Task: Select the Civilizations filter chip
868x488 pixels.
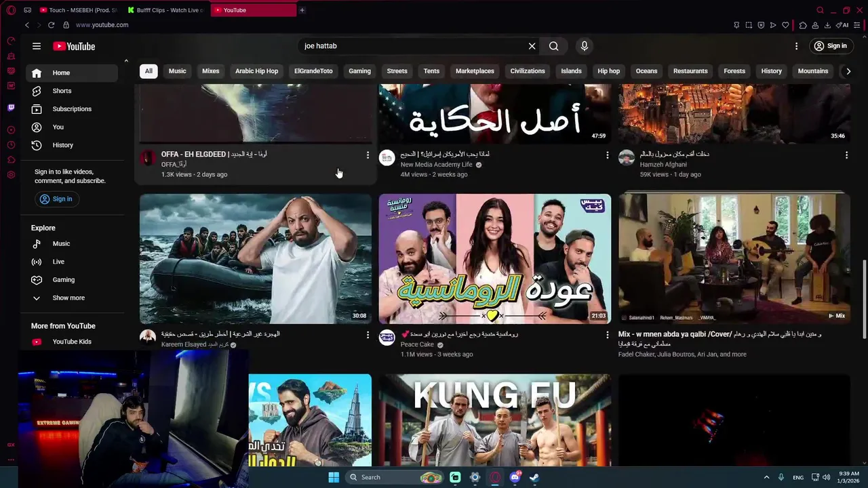Action: click(x=528, y=71)
